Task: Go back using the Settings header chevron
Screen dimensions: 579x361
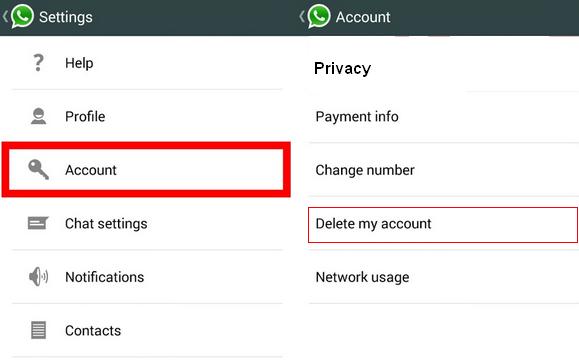Action: pos(5,16)
